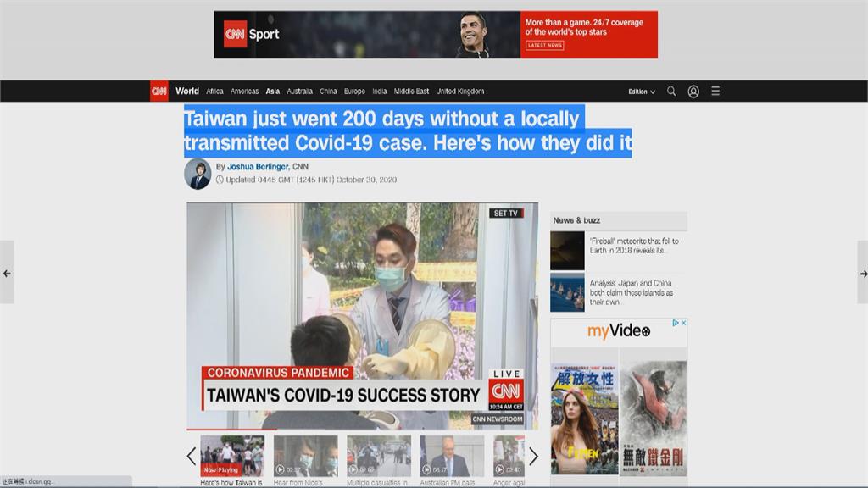Click author Joshua Berlinger's avatar photo
Image resolution: width=868 pixels, height=488 pixels.
(198, 174)
